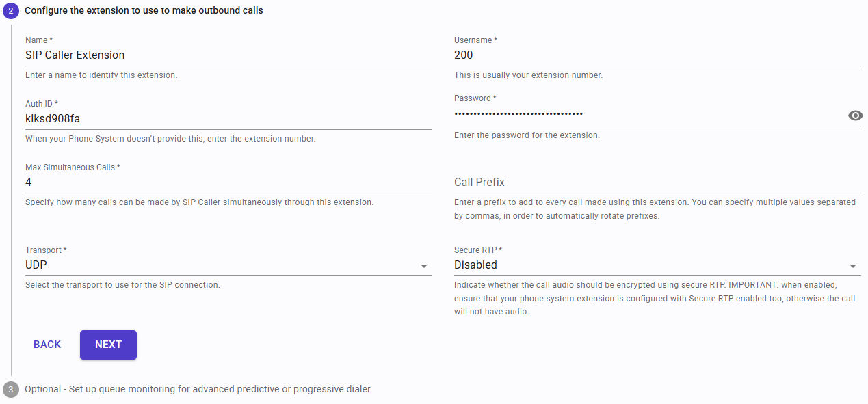Viewport: 868px width, 404px height.
Task: Click the step 2 circle indicator
Action: [10, 10]
